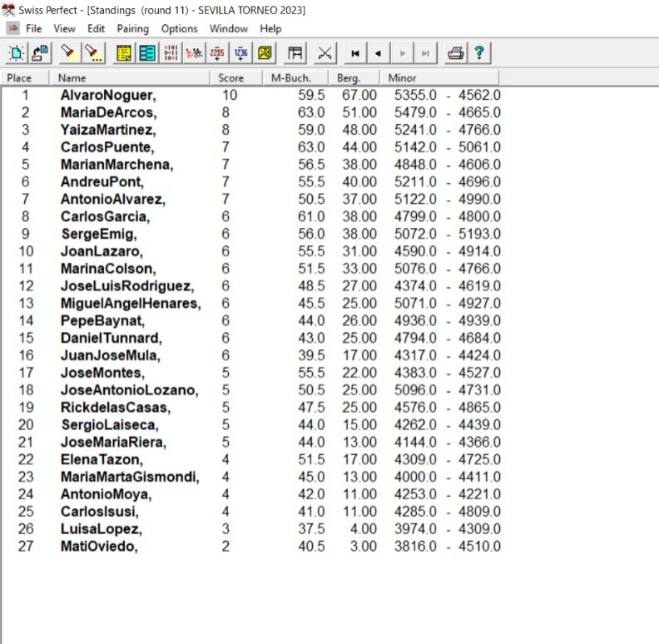Open the teal pairings list icon
659x644 pixels.
pyautogui.click(x=147, y=53)
